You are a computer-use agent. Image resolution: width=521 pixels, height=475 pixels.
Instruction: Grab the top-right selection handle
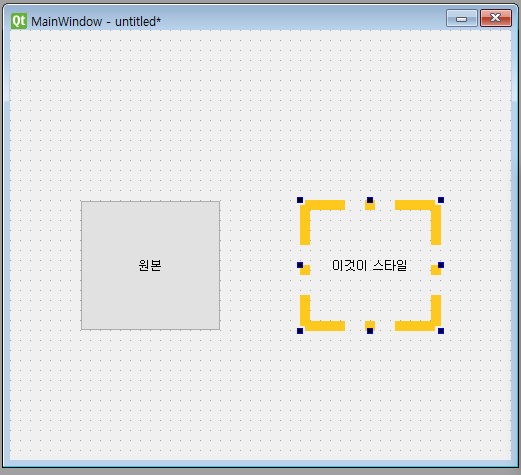tap(441, 200)
